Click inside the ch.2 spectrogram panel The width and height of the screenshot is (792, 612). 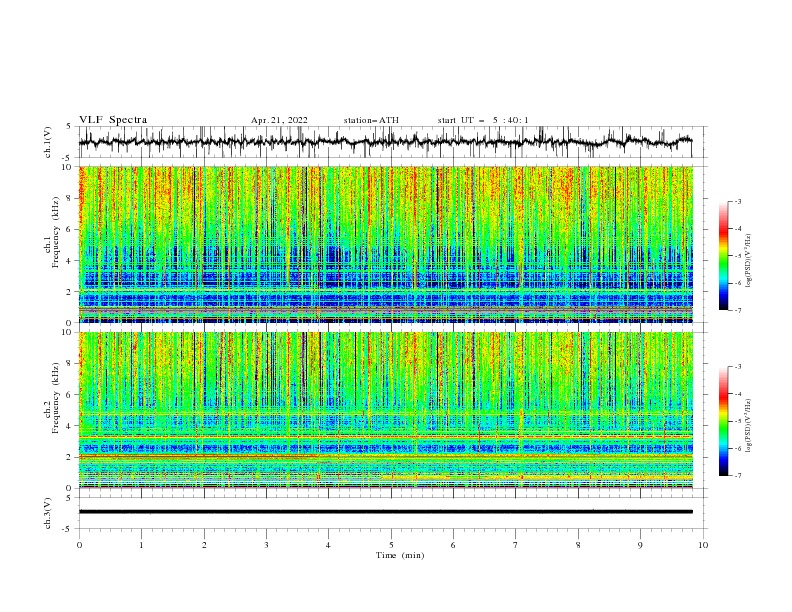point(386,410)
